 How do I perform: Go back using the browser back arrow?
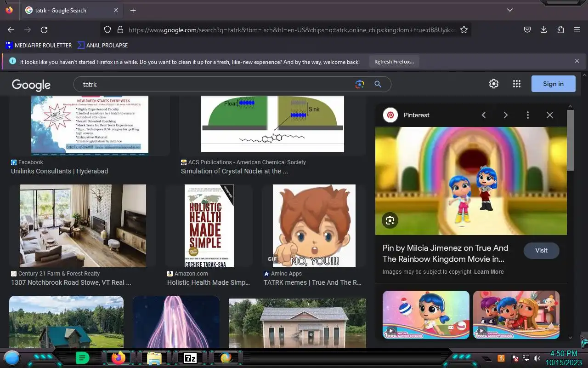point(11,30)
